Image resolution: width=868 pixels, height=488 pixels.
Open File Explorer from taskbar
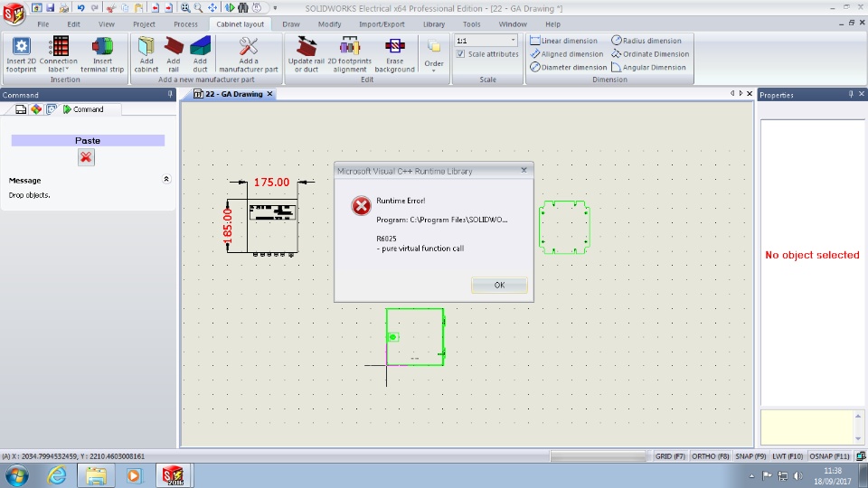tap(96, 476)
